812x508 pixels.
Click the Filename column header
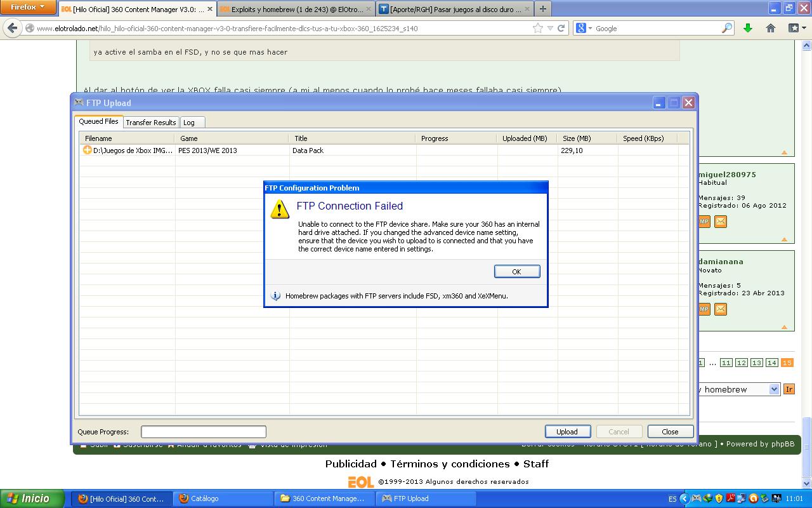click(127, 138)
